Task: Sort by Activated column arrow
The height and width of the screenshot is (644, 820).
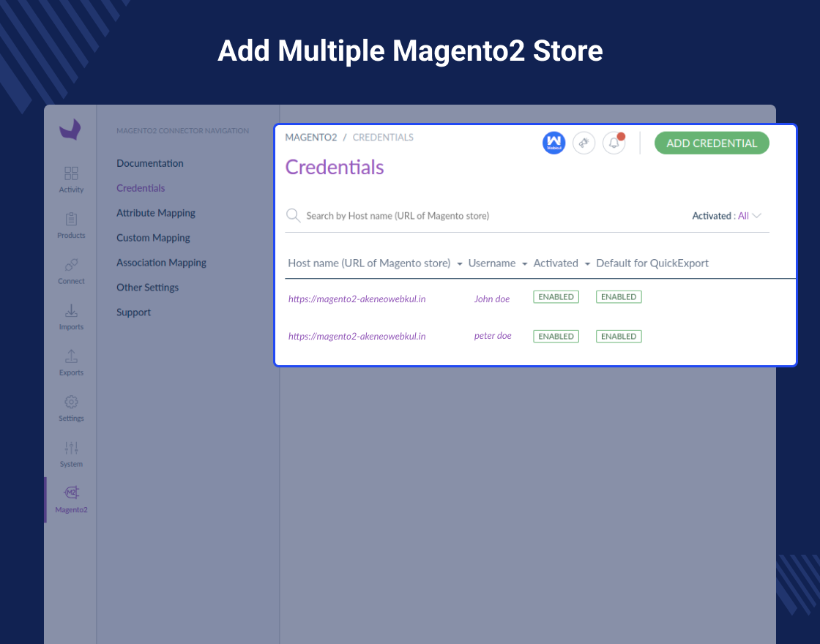Action: click(x=587, y=264)
